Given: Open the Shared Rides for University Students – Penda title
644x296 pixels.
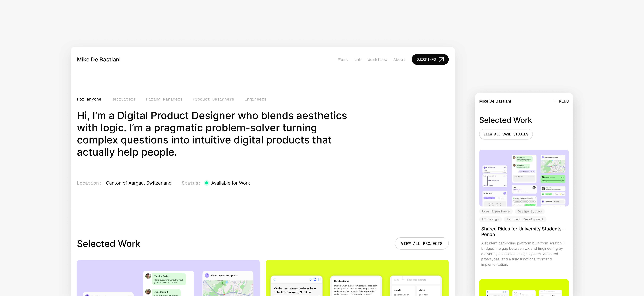Looking at the screenshot, I should [523, 231].
